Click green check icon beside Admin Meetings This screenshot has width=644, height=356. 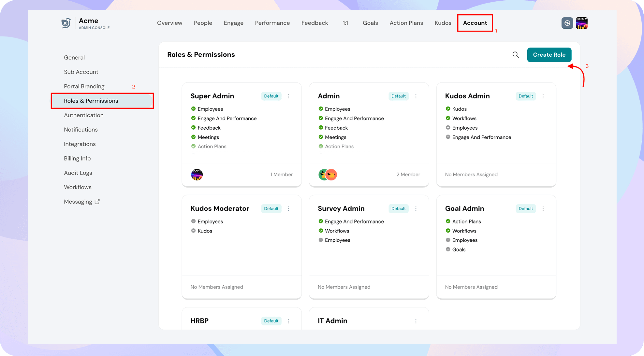coord(321,137)
